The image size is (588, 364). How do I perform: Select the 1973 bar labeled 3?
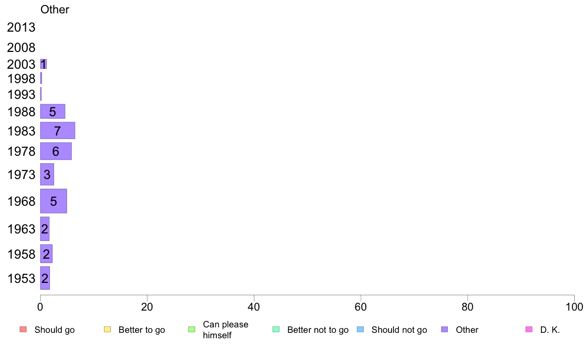47,174
